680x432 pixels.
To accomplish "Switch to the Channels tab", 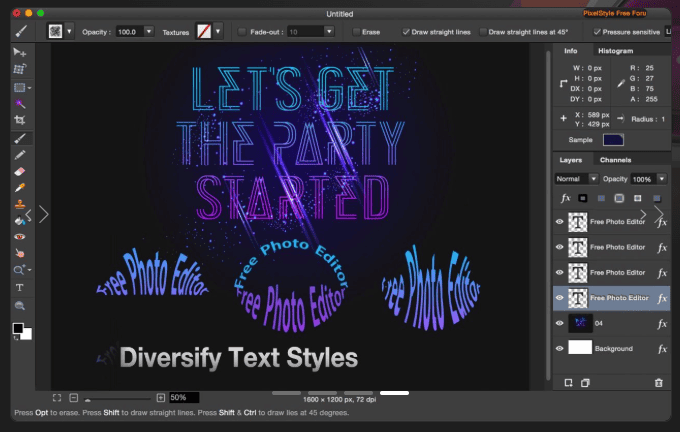I will (615, 160).
